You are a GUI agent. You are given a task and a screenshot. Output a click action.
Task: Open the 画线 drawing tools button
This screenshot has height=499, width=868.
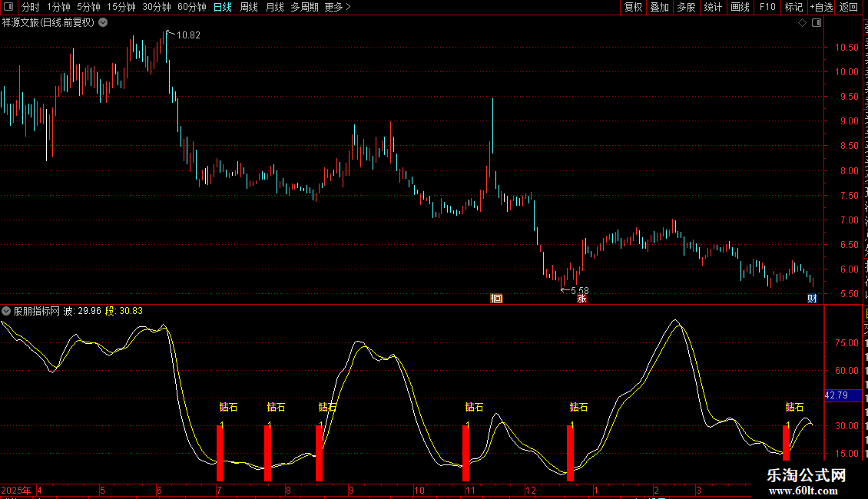[x=740, y=7]
